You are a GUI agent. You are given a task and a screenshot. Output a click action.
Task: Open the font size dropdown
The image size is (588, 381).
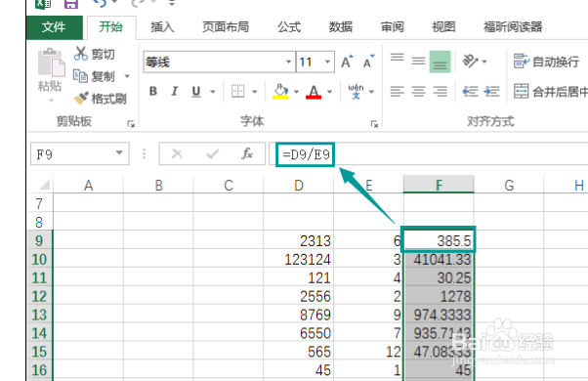[327, 62]
